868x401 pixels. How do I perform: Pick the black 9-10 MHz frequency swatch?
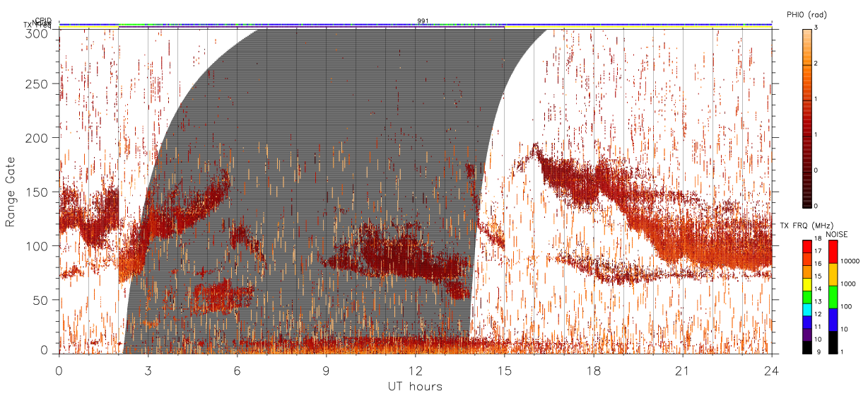(807, 346)
